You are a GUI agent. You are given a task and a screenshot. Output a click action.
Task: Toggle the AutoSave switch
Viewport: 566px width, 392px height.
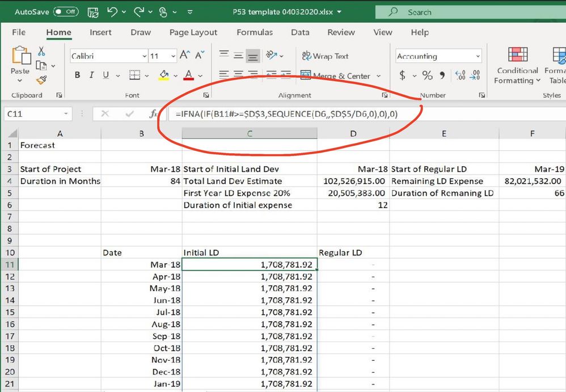point(66,11)
